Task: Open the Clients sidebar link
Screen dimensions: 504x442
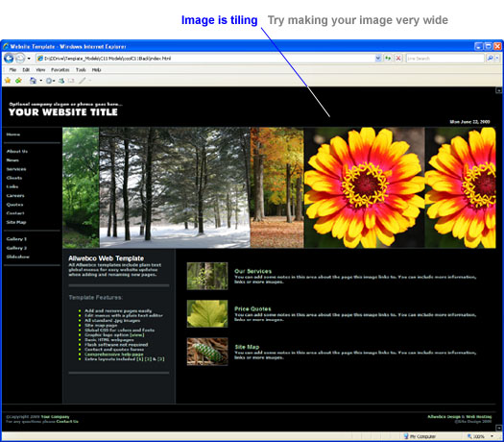Action: click(14, 178)
